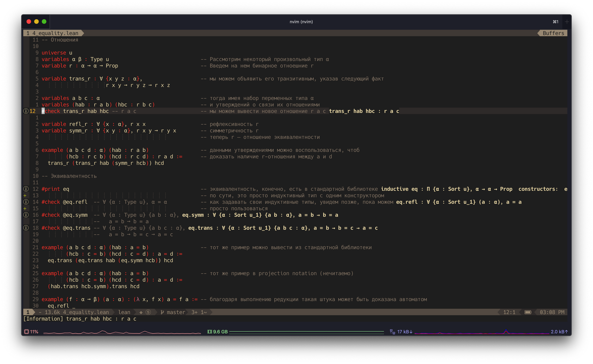
Task: Open a new terminal tab with plus button
Action: tap(567, 22)
